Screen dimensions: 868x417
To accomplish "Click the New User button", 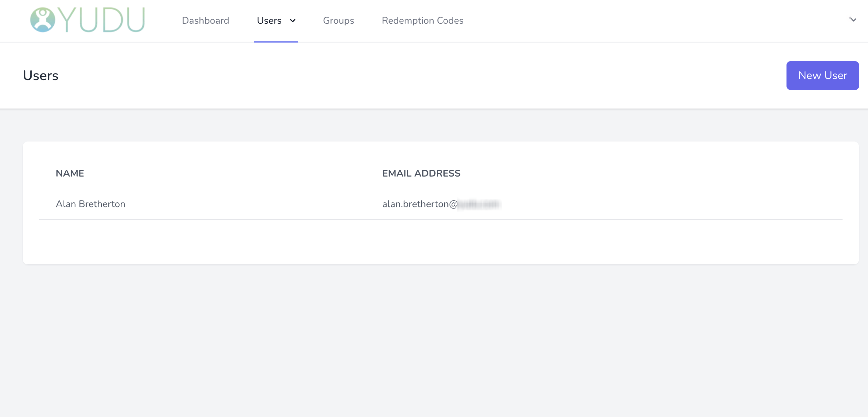I will (822, 75).
